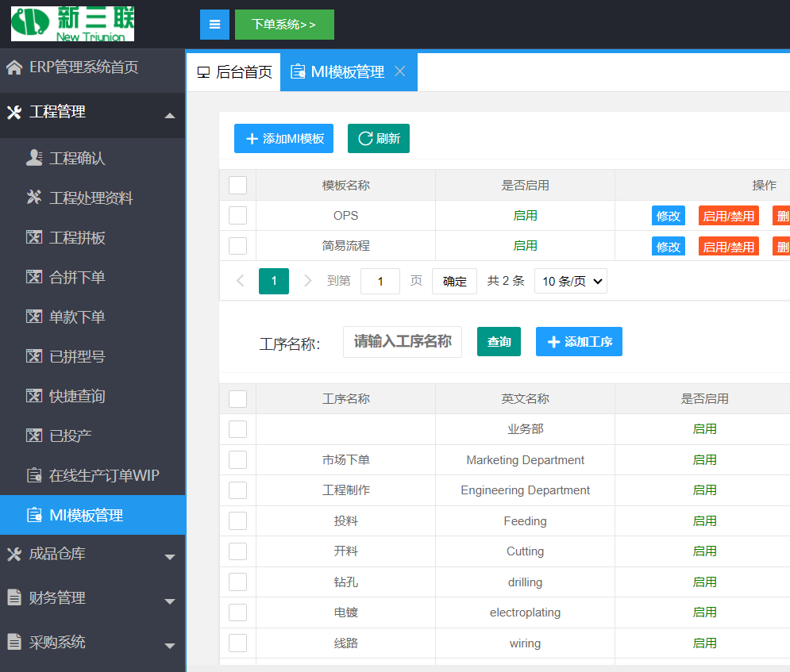Check the checkbox for OPS template row

[x=237, y=216]
